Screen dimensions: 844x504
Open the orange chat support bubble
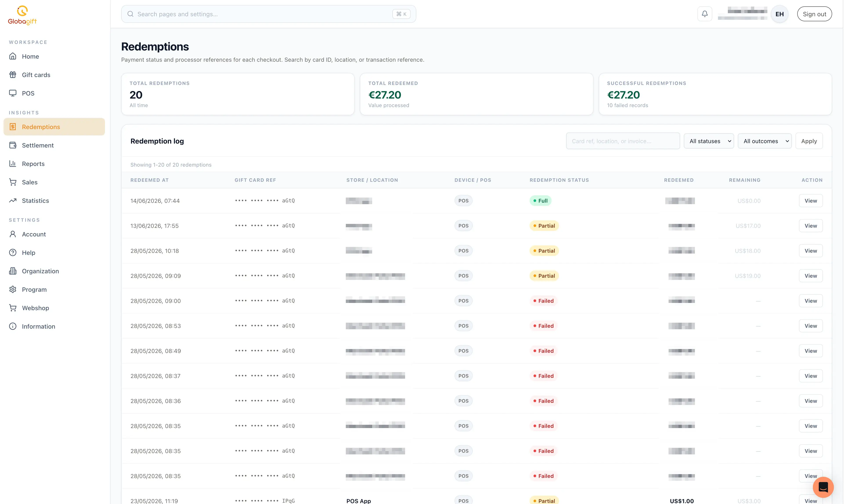pos(823,487)
